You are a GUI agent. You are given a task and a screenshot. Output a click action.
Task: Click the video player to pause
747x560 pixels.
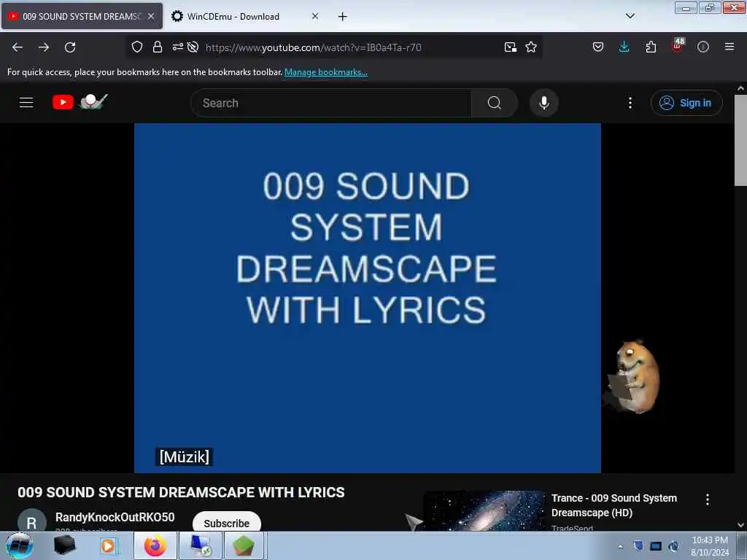(x=368, y=298)
